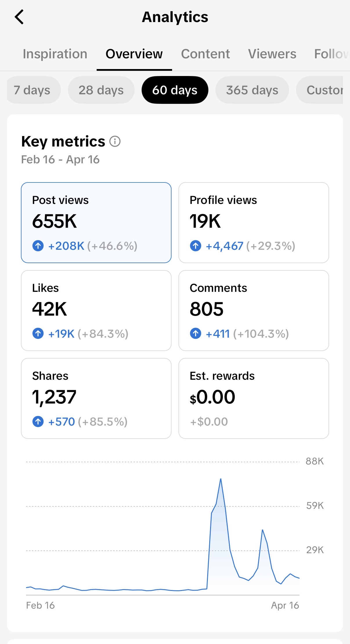Tap Shares up-arrow trend icon

click(x=38, y=422)
